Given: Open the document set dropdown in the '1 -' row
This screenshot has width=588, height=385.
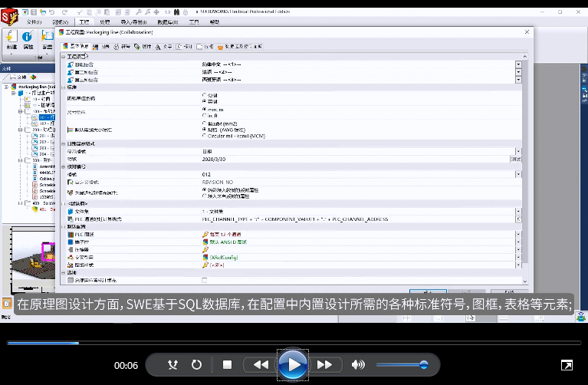Looking at the screenshot, I should tap(518, 211).
